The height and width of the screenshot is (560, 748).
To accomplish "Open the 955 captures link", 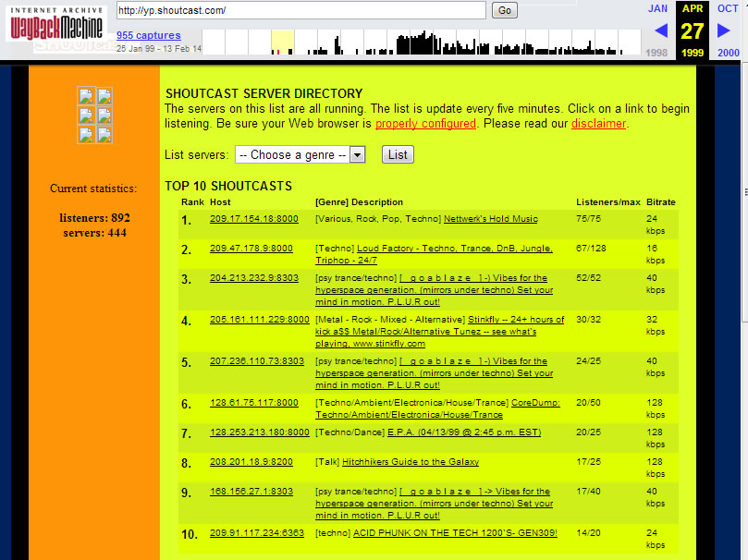I will point(148,35).
